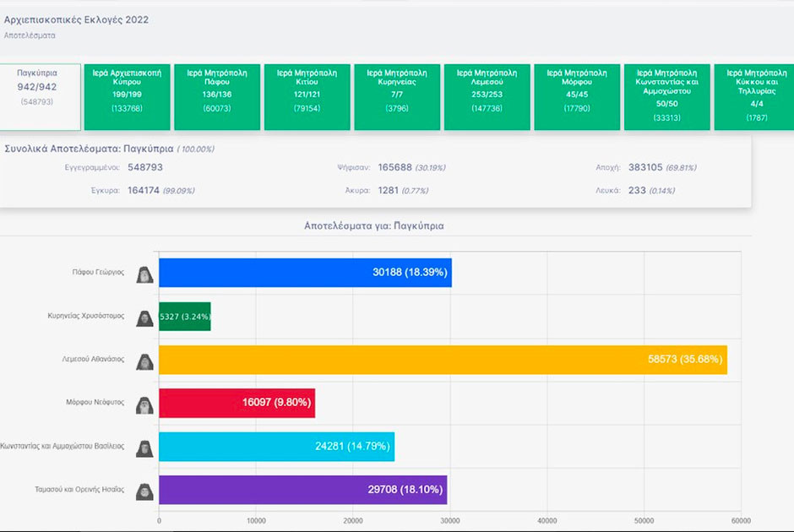Click the portrait icon of Πάφου Γεώργιος
The width and height of the screenshot is (794, 532).
click(144, 274)
